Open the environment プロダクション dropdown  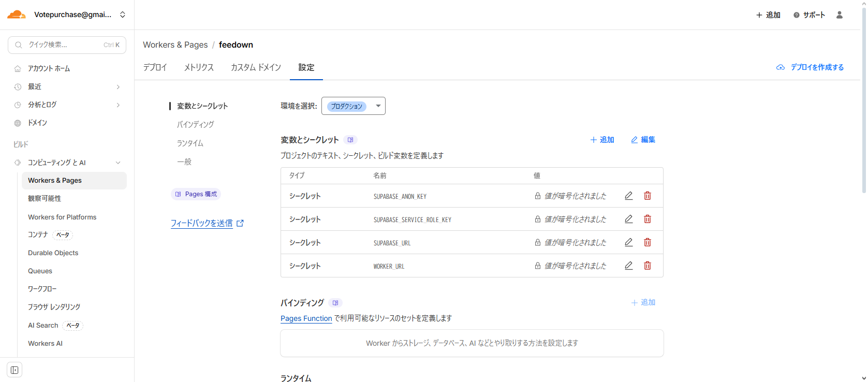[354, 106]
